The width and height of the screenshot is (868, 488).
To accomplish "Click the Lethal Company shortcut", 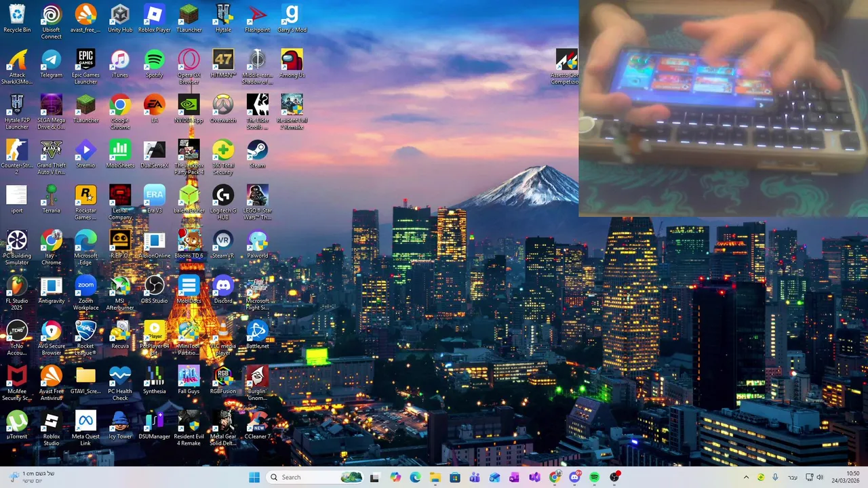I will tap(120, 202).
